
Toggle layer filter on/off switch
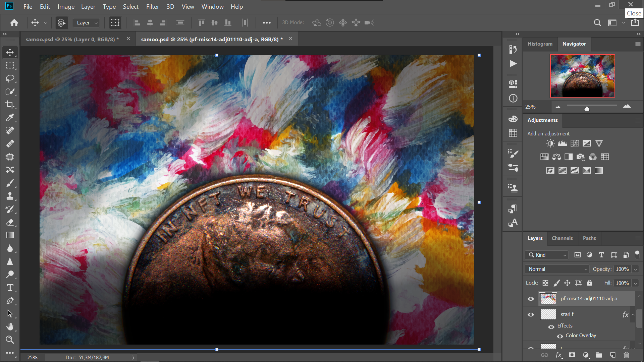(x=637, y=254)
